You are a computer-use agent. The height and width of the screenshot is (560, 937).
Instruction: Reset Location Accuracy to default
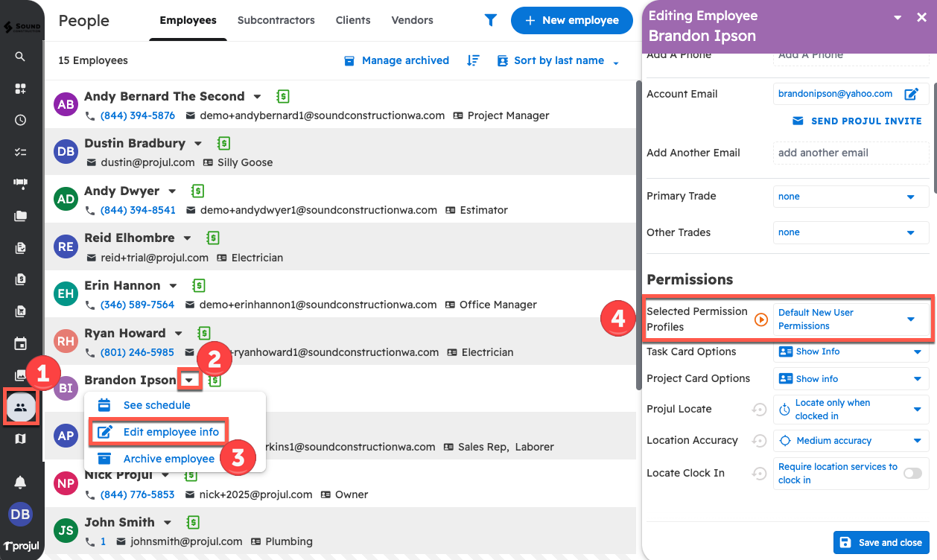tap(759, 441)
